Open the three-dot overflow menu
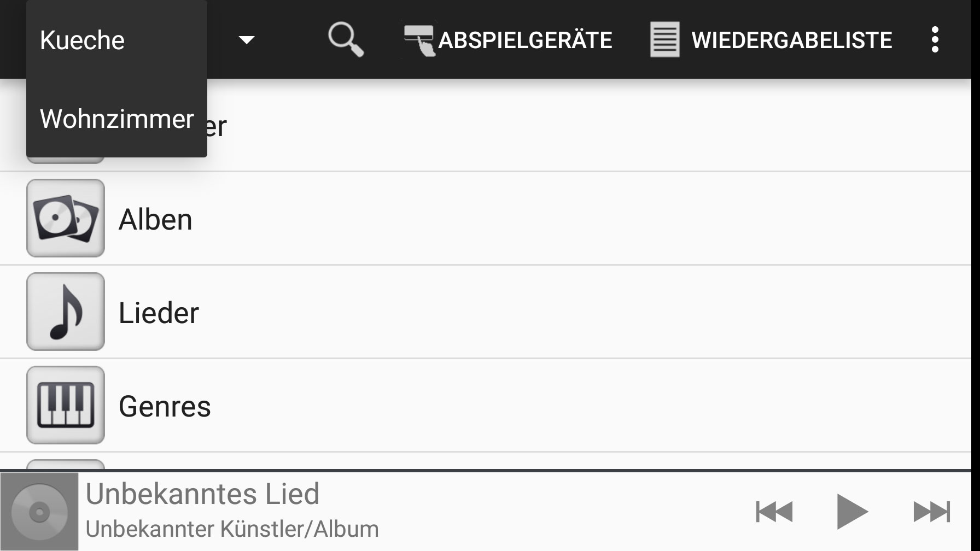This screenshot has height=551, width=980. pyautogui.click(x=935, y=39)
